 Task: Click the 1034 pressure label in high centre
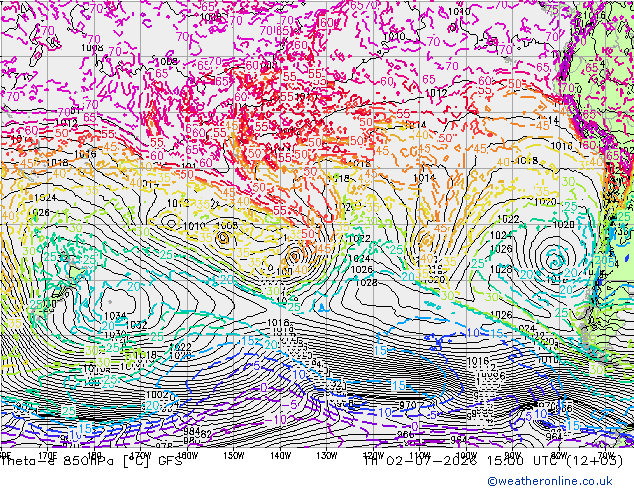(x=115, y=315)
